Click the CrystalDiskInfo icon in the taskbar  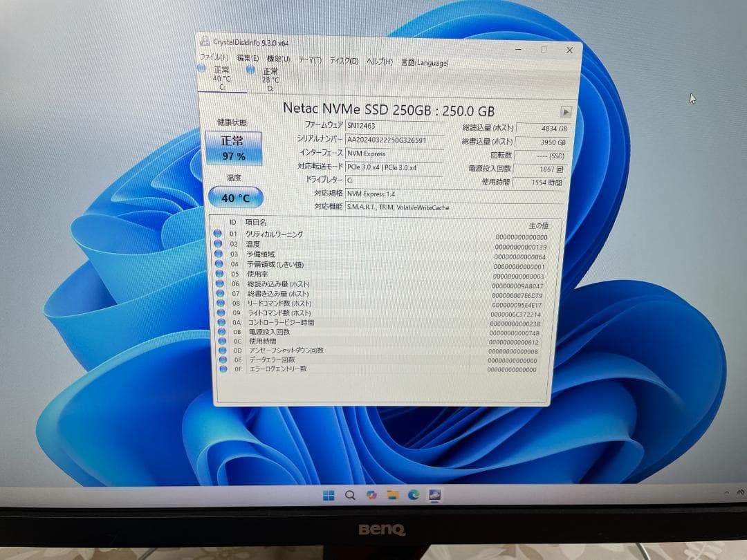[x=435, y=495]
